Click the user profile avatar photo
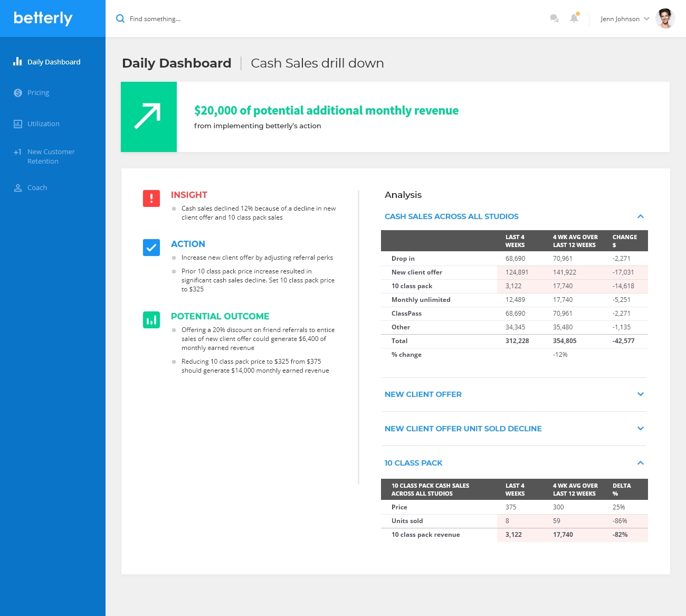Screen dimensions: 686x616 tap(665, 18)
